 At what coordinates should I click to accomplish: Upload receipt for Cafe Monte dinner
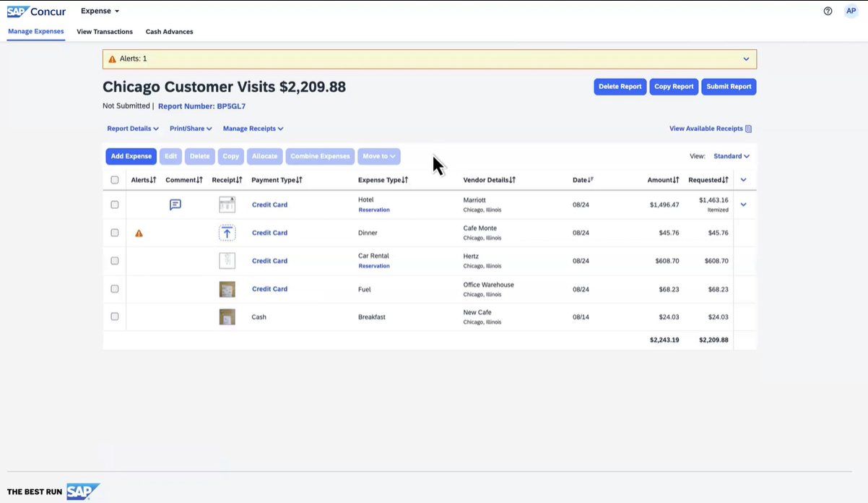pos(227,233)
